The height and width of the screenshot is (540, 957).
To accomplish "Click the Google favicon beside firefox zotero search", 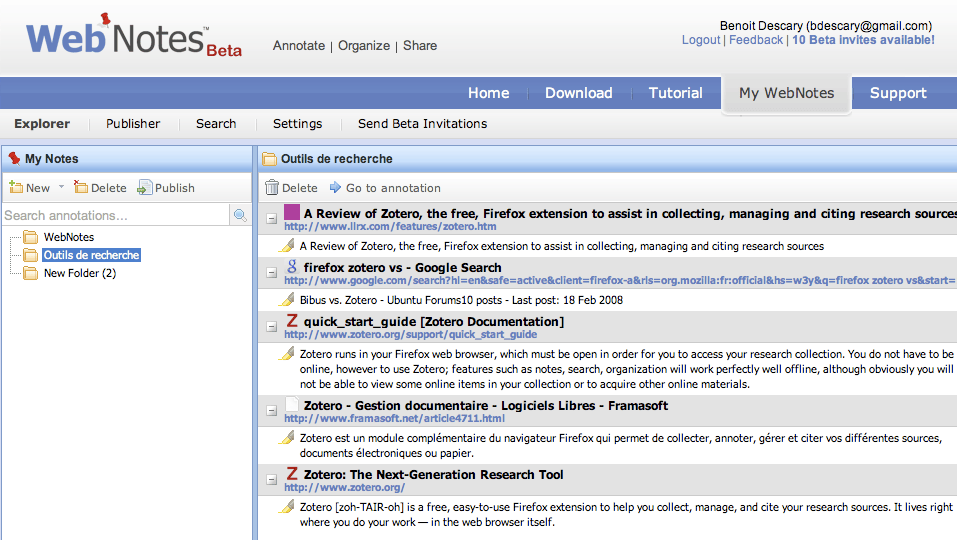I will 292,267.
